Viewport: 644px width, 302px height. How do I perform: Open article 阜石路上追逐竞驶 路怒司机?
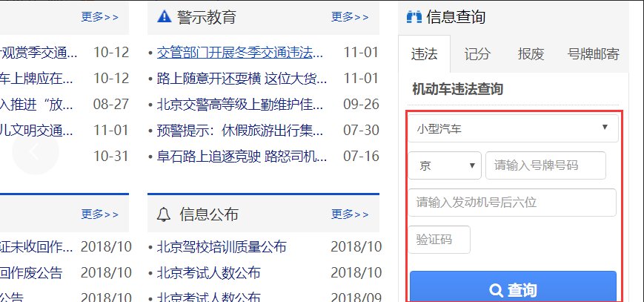pyautogui.click(x=242, y=157)
